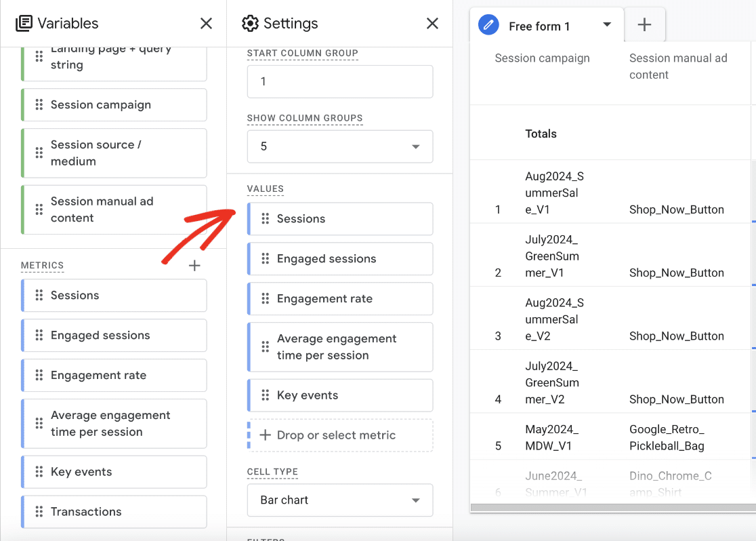Click the Settings gear icon
The width and height of the screenshot is (756, 541).
(x=250, y=23)
